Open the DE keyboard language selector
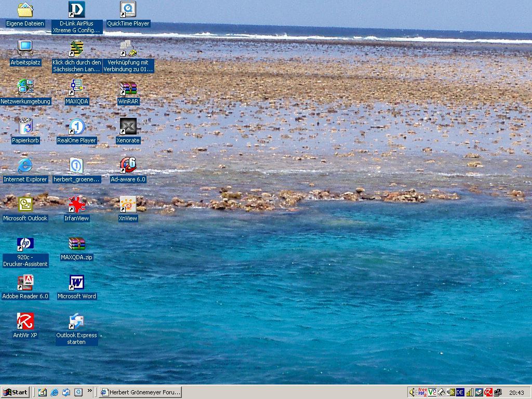 [x=460, y=392]
